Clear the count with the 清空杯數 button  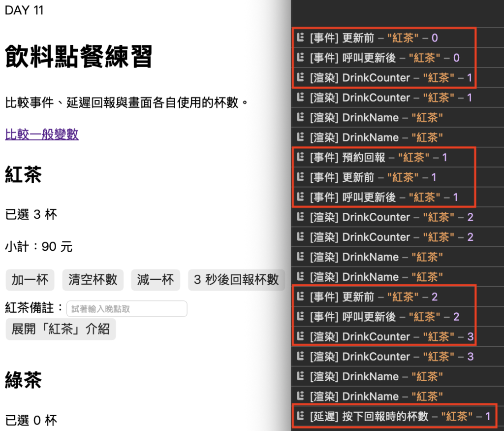coord(93,280)
